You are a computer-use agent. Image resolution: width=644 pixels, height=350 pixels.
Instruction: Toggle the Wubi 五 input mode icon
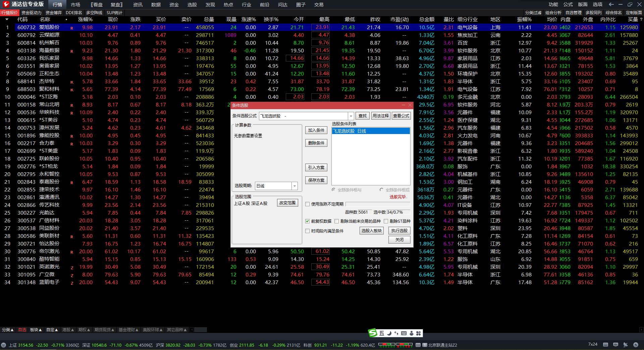(x=382, y=333)
